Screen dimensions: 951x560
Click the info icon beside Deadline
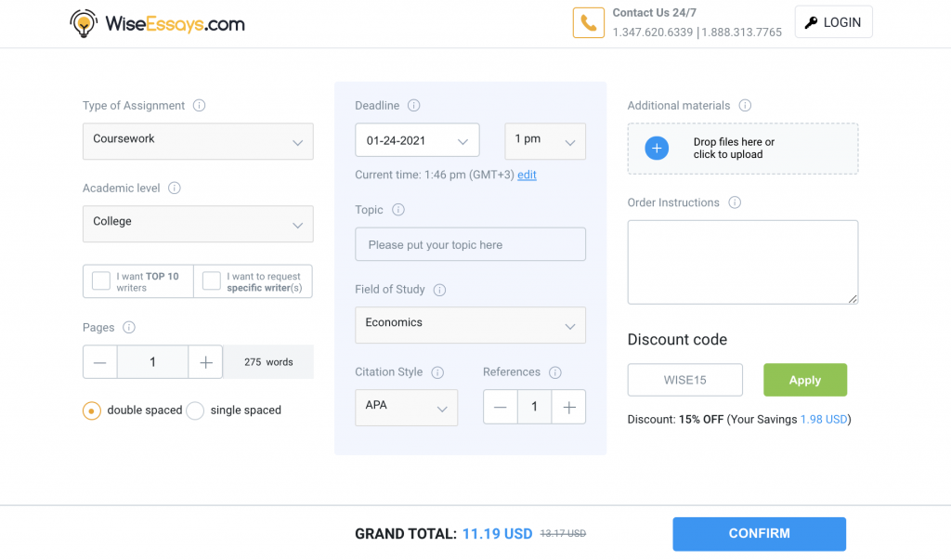[x=413, y=106]
